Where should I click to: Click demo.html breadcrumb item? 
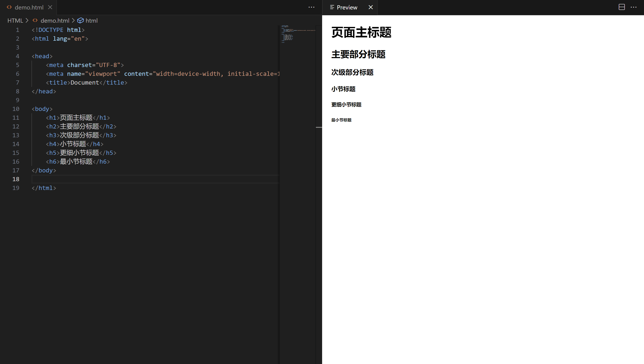point(55,21)
